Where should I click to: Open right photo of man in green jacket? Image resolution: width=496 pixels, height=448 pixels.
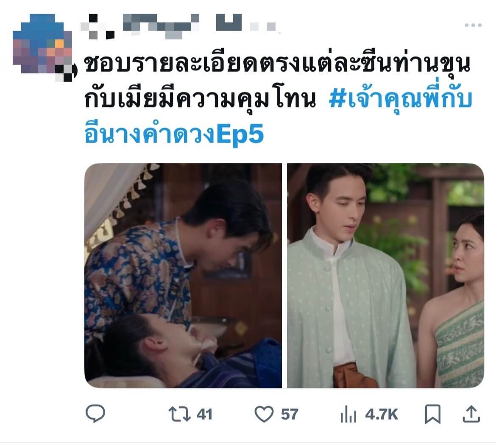tap(385, 275)
